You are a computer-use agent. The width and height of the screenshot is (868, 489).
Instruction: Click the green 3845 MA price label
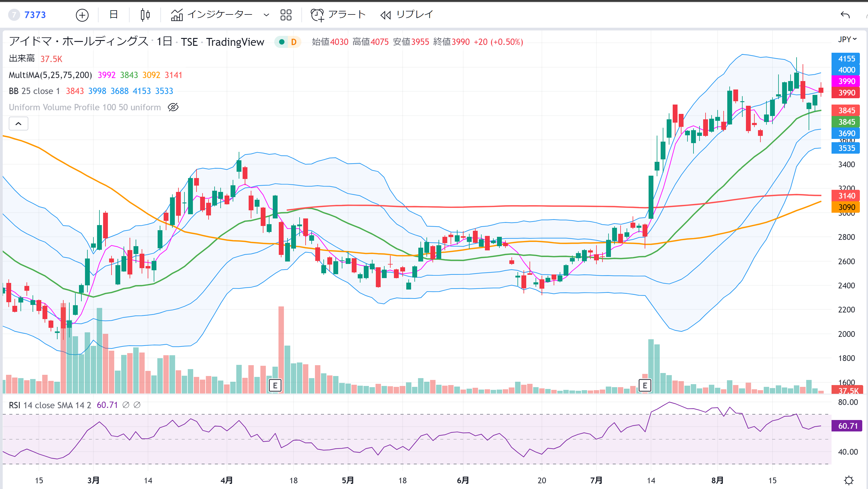[x=846, y=122]
